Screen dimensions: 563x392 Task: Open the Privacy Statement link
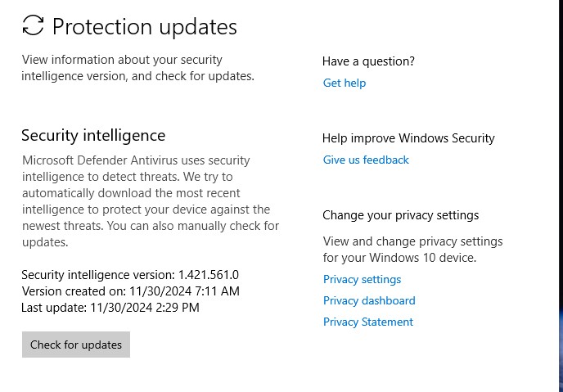coord(368,322)
